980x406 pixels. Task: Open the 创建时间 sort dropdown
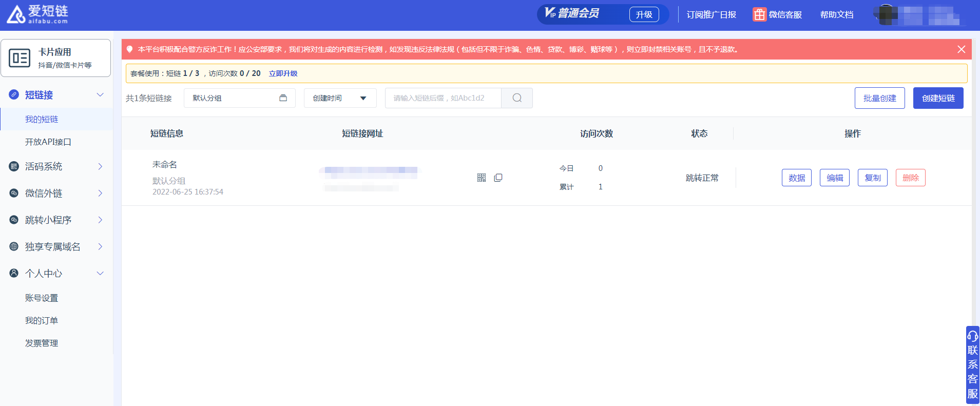coord(340,98)
